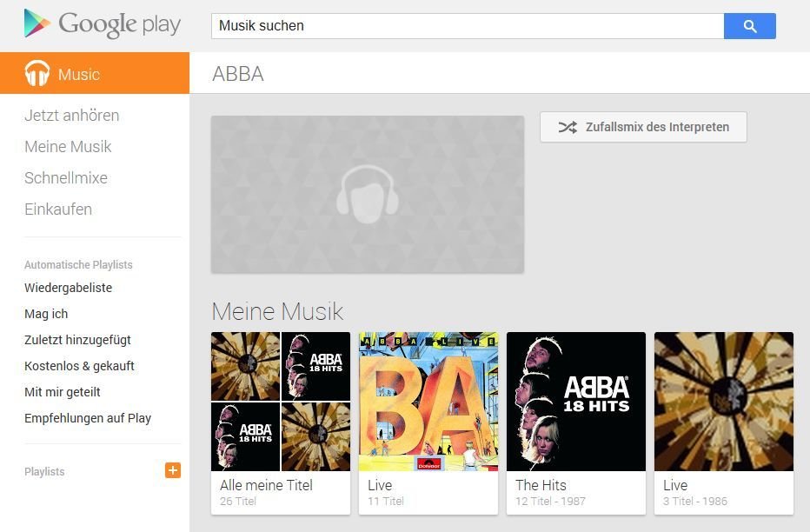
Task: Open 'Mit mir geteilt' playlist
Action: click(63, 392)
